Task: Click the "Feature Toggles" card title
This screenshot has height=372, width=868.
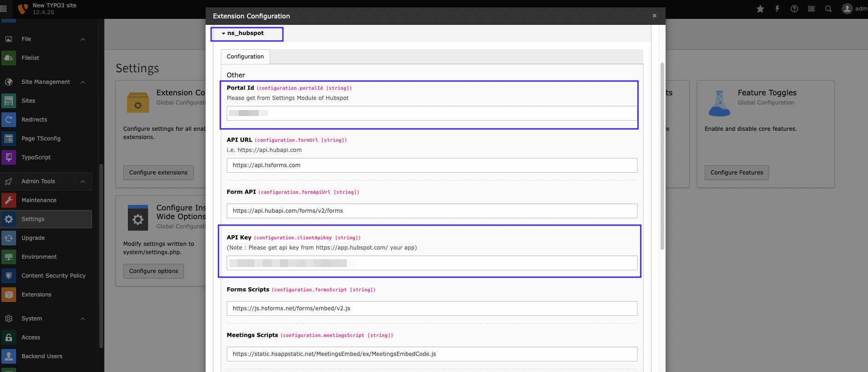Action: [767, 93]
